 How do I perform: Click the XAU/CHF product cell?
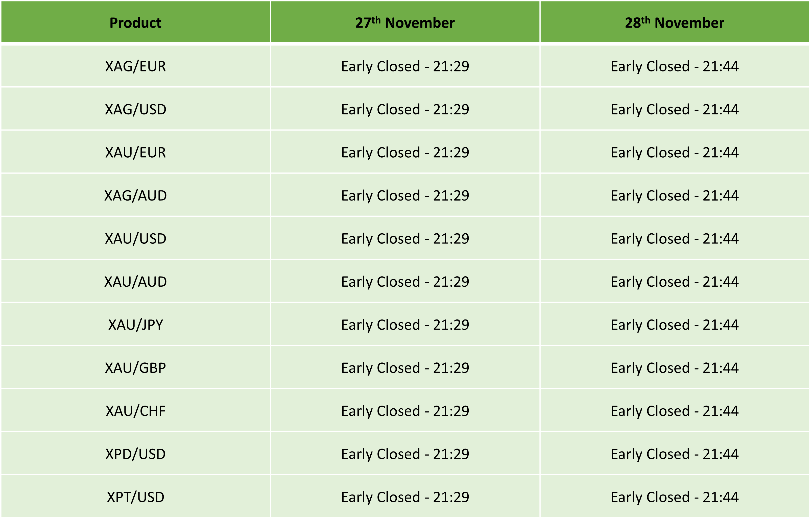tap(135, 411)
